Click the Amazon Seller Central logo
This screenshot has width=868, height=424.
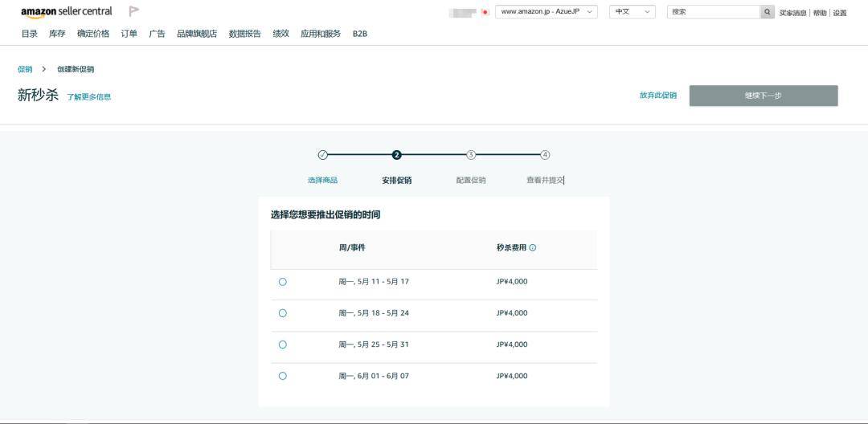(67, 11)
